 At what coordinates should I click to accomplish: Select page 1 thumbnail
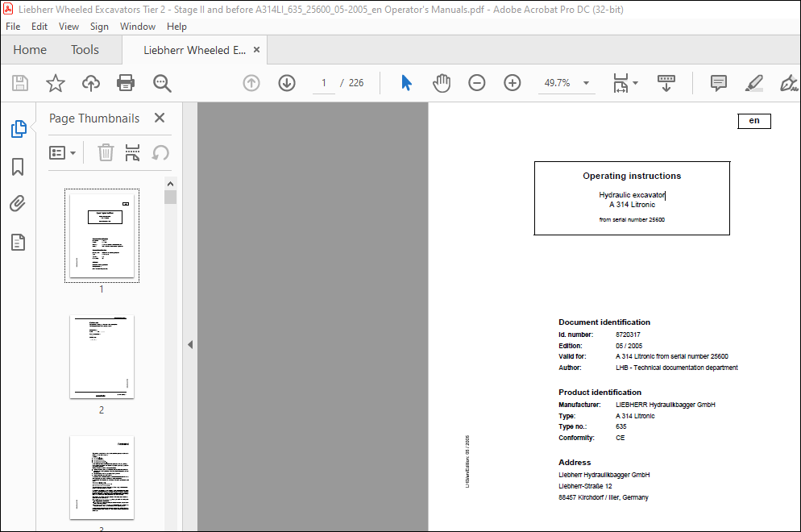[102, 235]
